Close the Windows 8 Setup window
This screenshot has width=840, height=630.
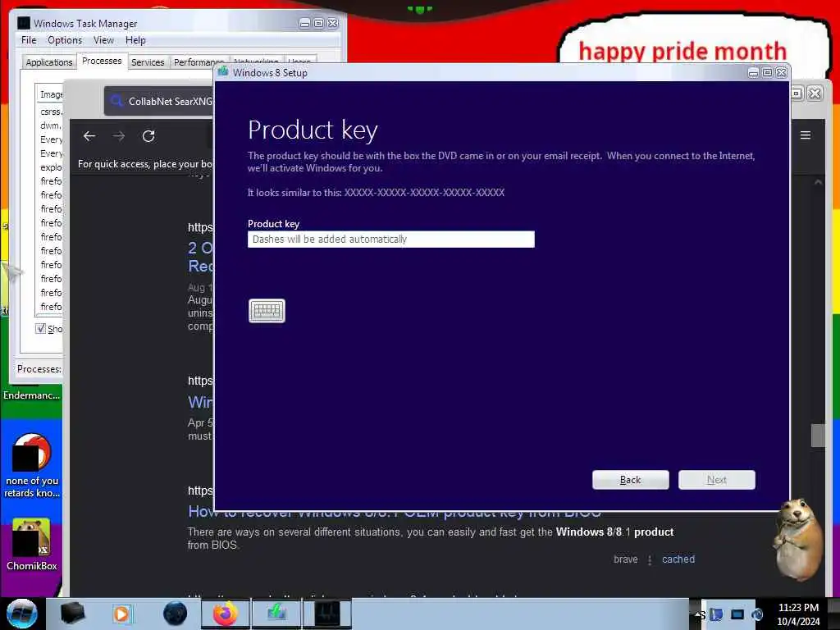pos(782,72)
